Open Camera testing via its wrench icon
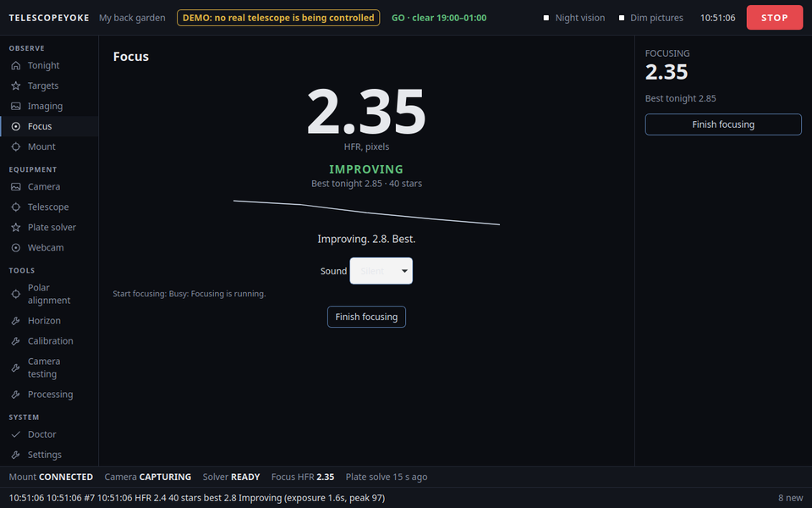 (x=16, y=367)
